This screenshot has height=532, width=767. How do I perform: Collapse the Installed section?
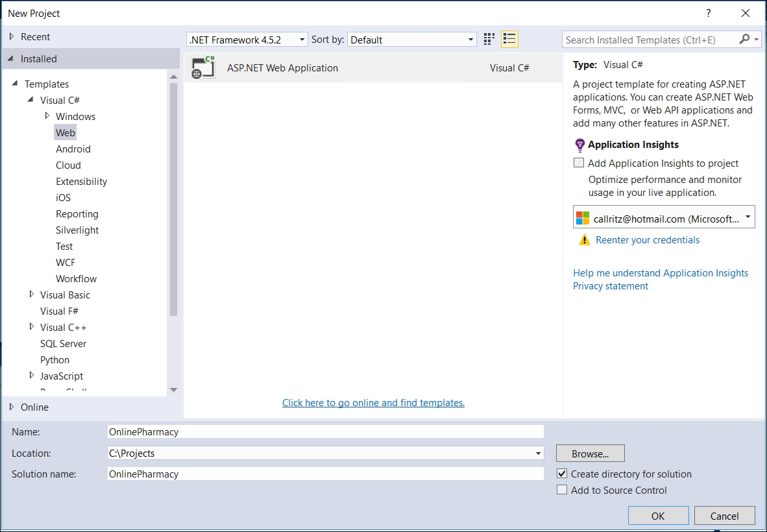[x=11, y=58]
